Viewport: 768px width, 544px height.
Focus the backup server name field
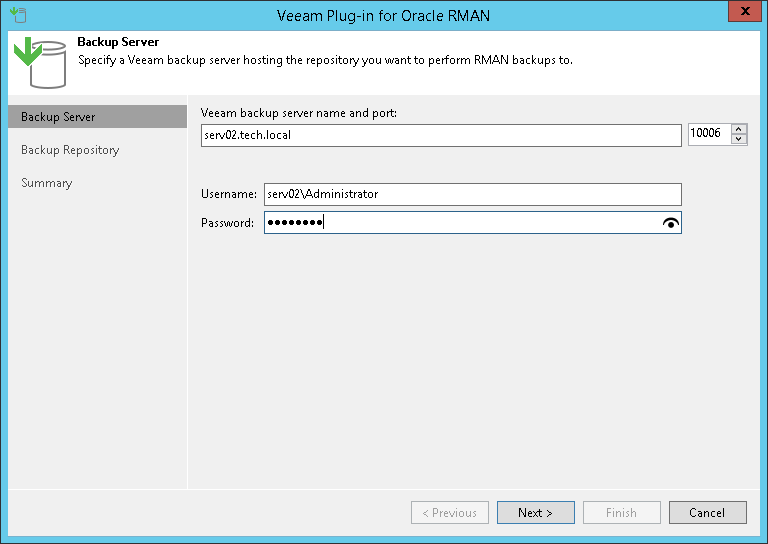tap(440, 135)
